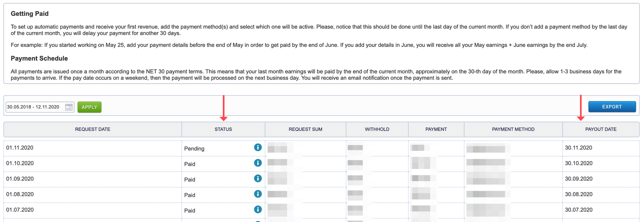
Task: Click the green Apply button
Action: pos(89,107)
